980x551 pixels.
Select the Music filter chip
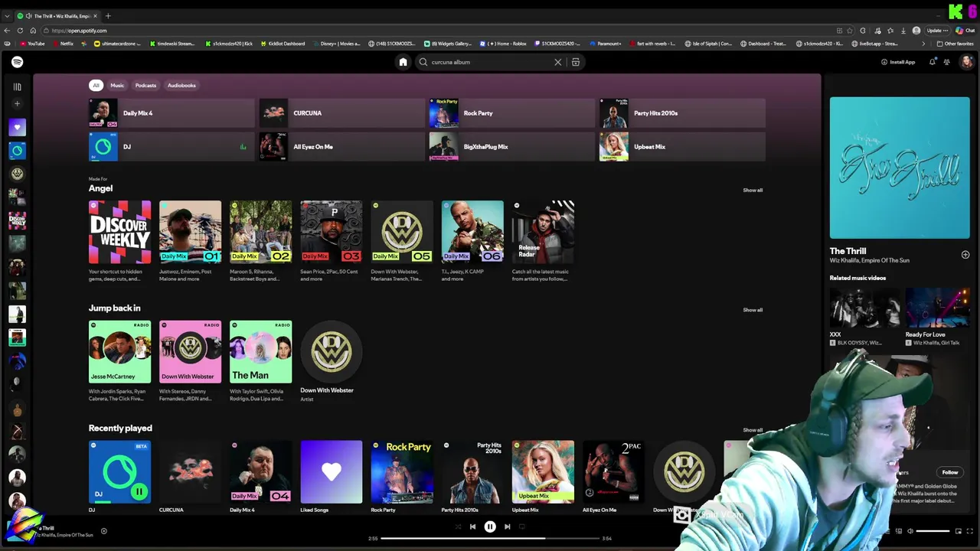click(x=117, y=85)
